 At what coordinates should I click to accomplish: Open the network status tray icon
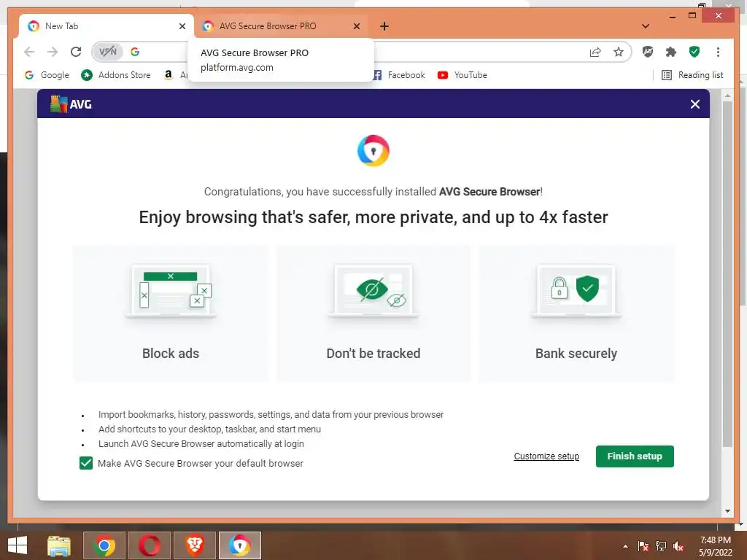(661, 546)
